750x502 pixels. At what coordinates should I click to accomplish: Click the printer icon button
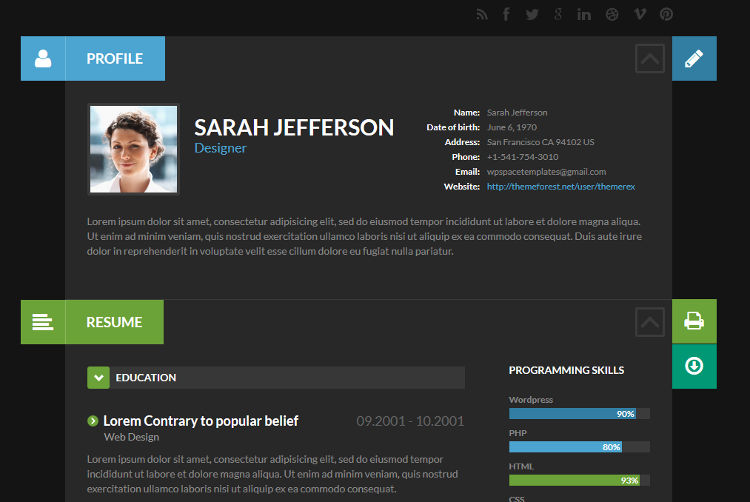coord(694,321)
